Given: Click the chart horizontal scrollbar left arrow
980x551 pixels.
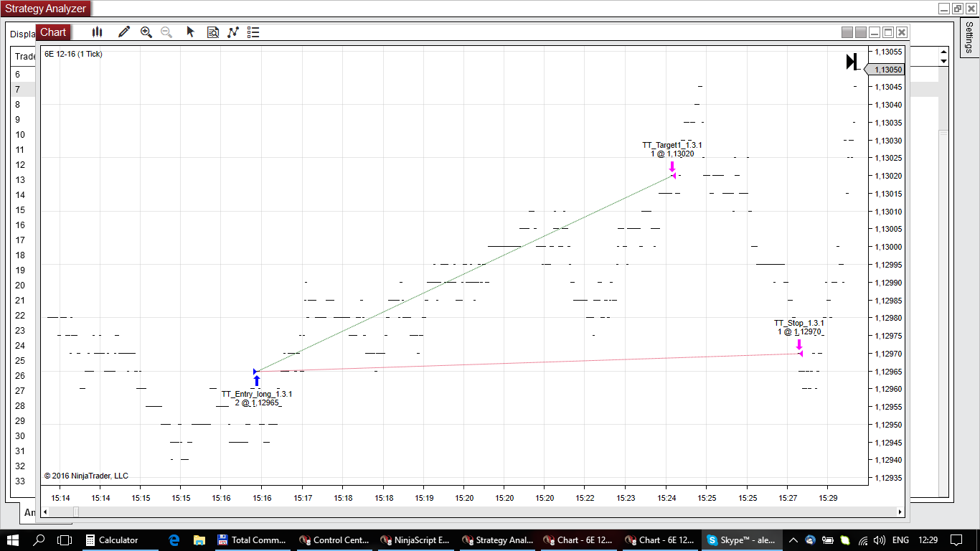Looking at the screenshot, I should click(45, 512).
